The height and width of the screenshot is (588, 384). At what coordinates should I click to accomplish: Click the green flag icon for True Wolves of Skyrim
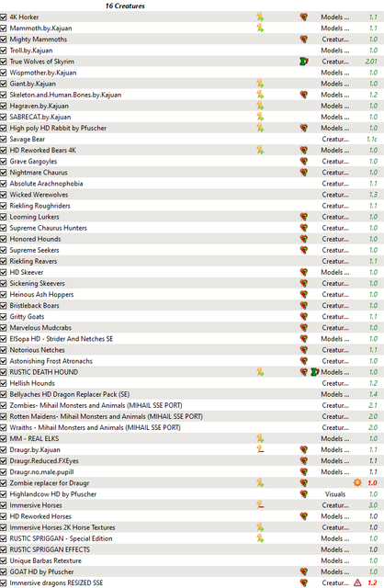coord(304,62)
